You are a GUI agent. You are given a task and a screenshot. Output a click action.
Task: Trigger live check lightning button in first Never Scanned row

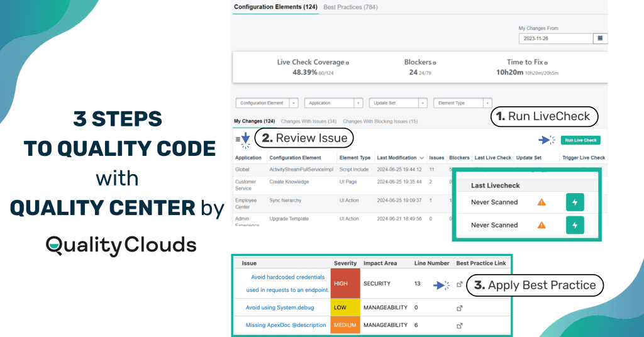click(575, 202)
